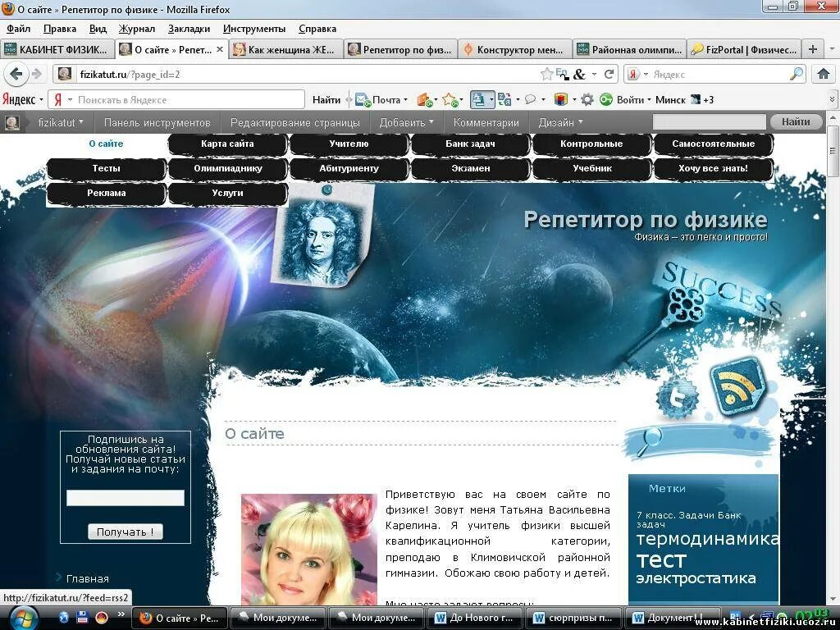
Task: Open the 'Карта сайта' navigation button
Action: tap(227, 144)
